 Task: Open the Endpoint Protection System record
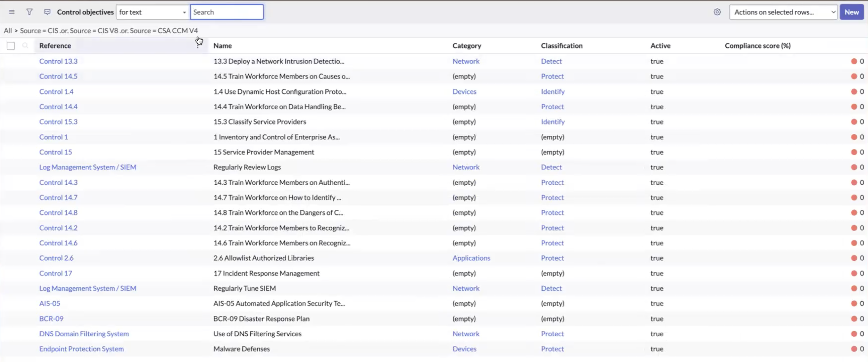81,349
